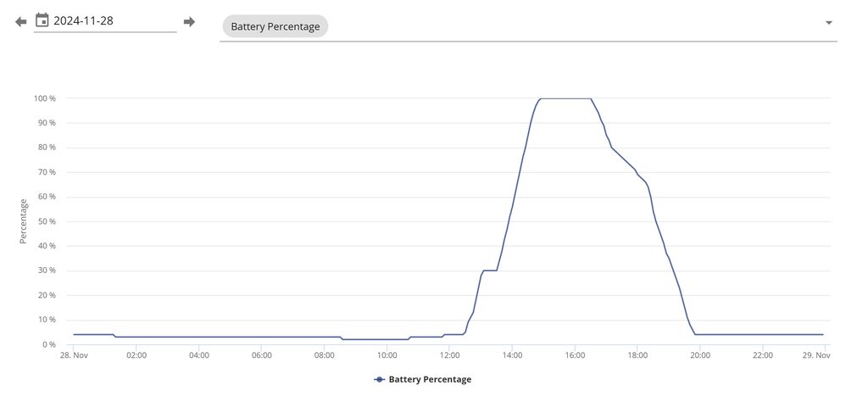Click the 30 % plateau on the battery line
The image size is (868, 402).
click(489, 271)
